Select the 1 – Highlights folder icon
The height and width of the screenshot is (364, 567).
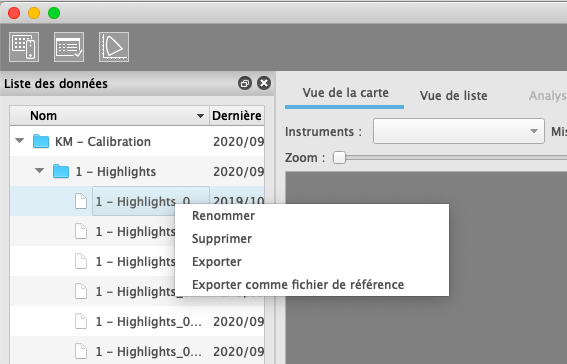tap(61, 171)
